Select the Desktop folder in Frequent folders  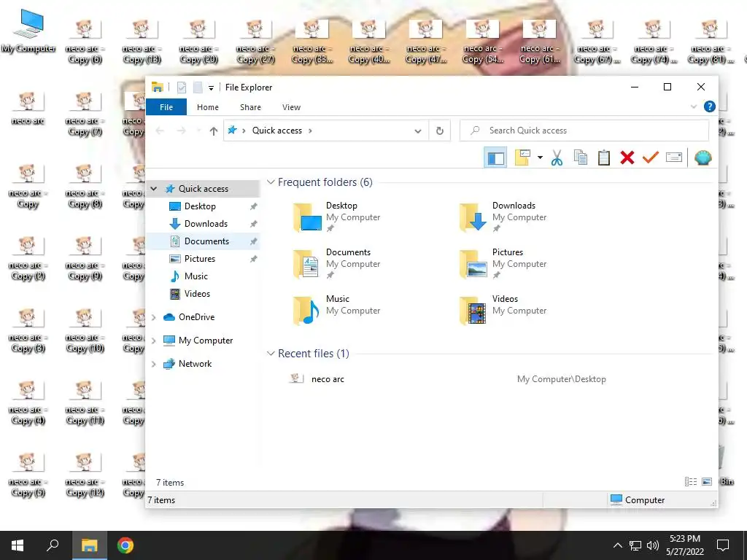pos(336,217)
